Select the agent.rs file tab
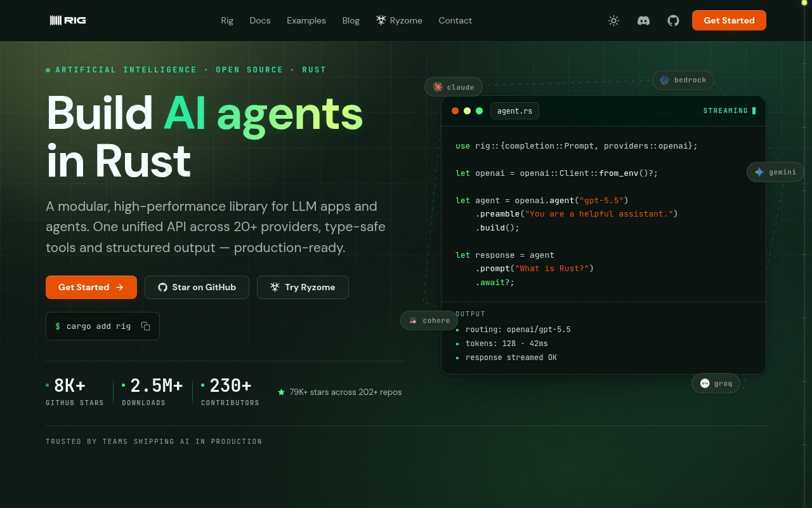The height and width of the screenshot is (508, 812). point(514,111)
